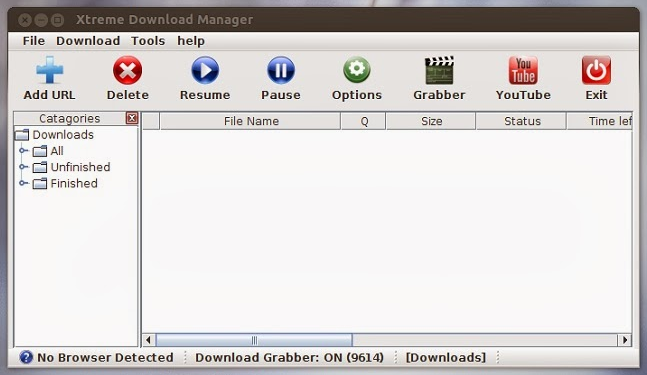647x375 pixels.
Task: Select the Unfinished category label
Action: [80, 167]
